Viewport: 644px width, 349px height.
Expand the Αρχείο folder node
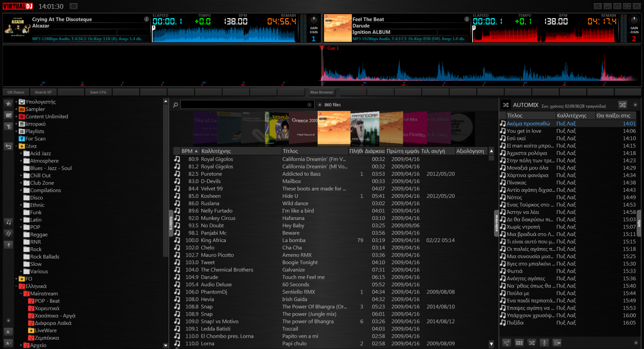[x=21, y=345]
